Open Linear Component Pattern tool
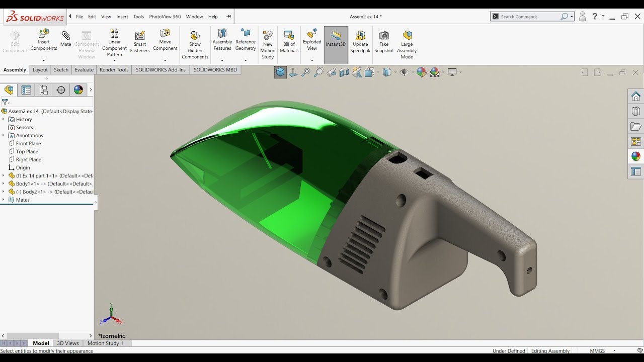Screen dimensions: 644x362 [114, 42]
